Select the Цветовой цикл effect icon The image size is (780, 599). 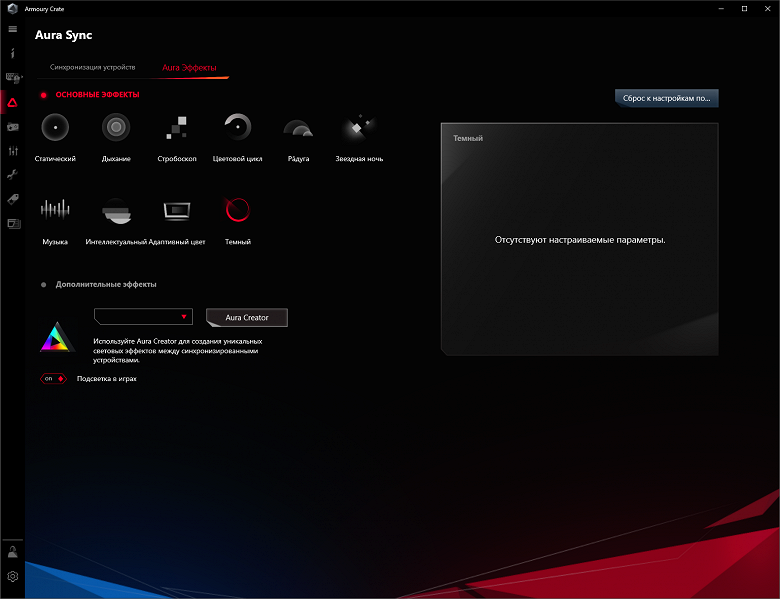pos(237,127)
